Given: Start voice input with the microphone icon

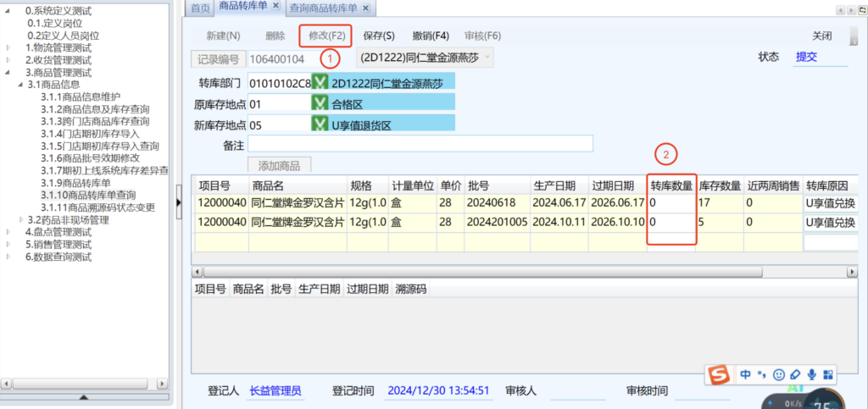Looking at the screenshot, I should click(812, 375).
